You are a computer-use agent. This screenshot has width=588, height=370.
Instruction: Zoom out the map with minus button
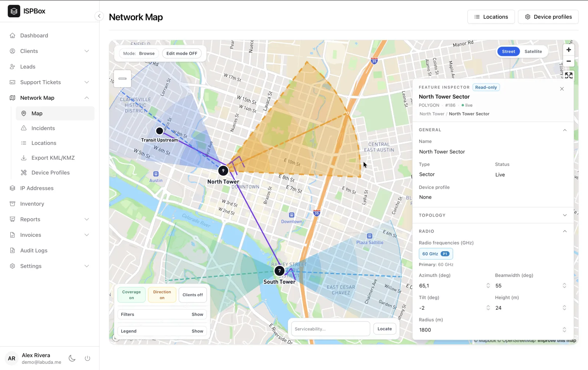tap(569, 61)
